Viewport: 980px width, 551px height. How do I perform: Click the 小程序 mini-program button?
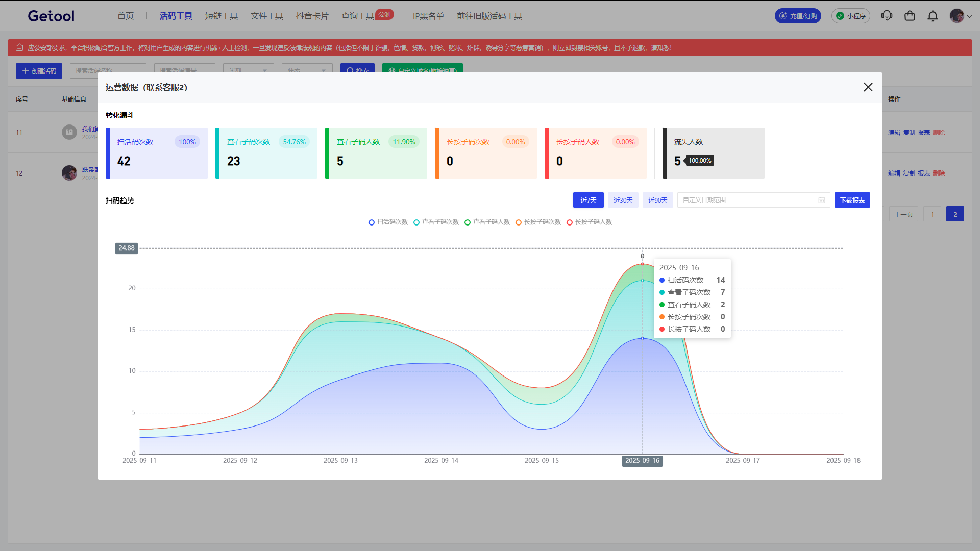coord(851,16)
